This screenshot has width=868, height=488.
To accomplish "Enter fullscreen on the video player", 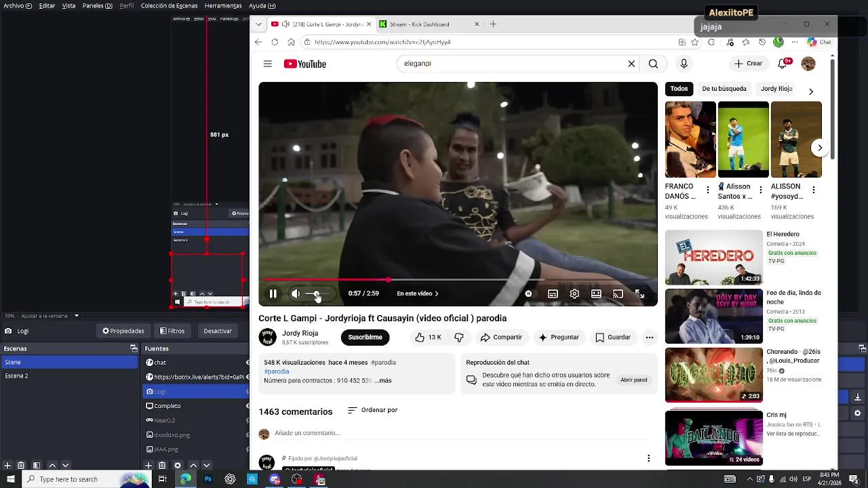I will (x=639, y=293).
